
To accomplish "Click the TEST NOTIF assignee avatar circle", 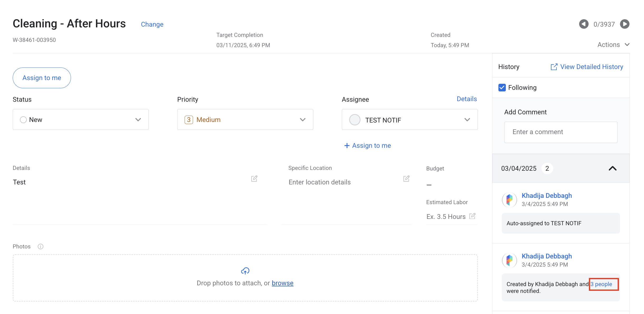I will (354, 120).
